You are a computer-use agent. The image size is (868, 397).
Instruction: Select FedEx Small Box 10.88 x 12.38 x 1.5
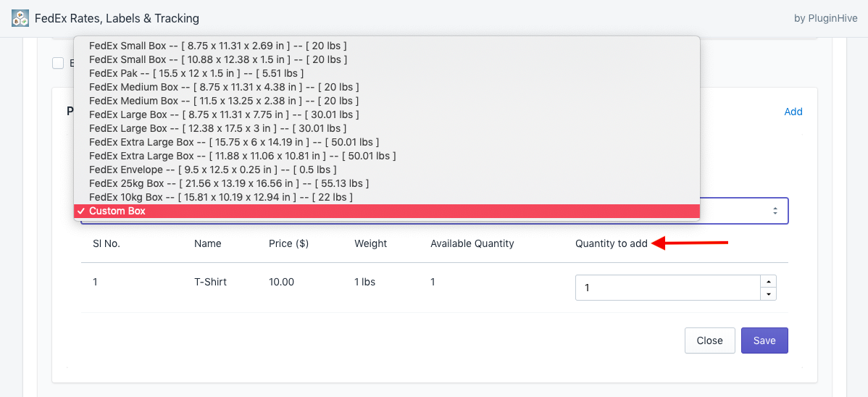point(387,59)
